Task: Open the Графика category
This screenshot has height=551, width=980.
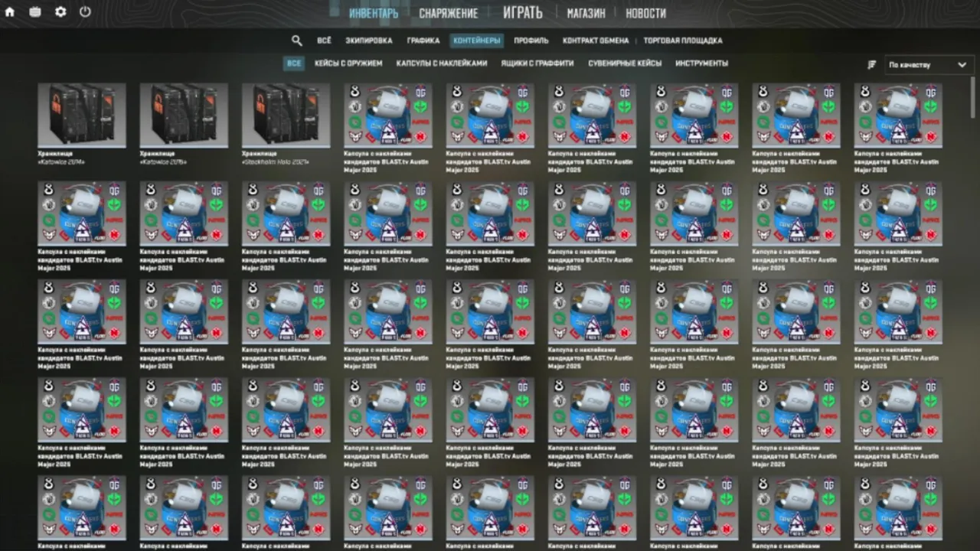Action: point(423,41)
